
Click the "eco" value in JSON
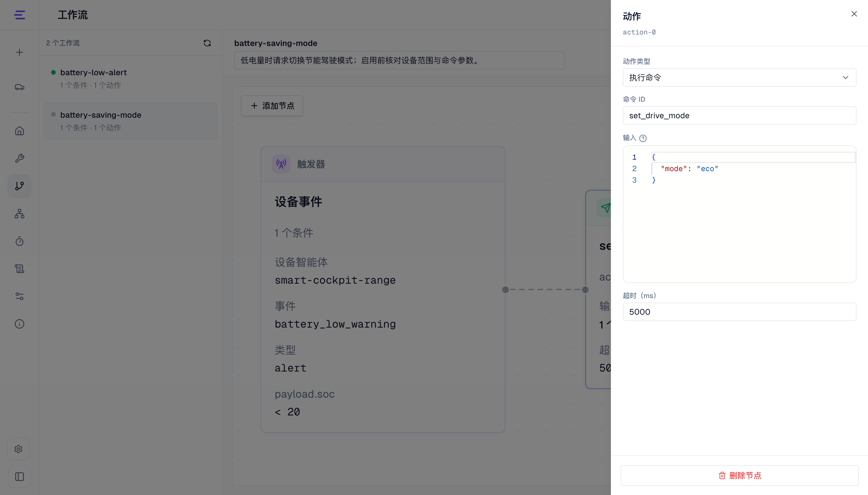pos(708,169)
